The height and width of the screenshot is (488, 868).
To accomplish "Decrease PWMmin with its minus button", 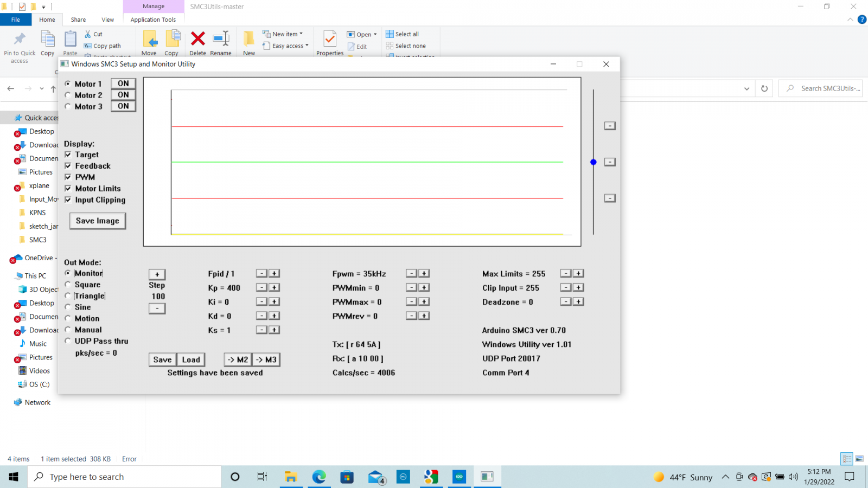I will point(411,287).
